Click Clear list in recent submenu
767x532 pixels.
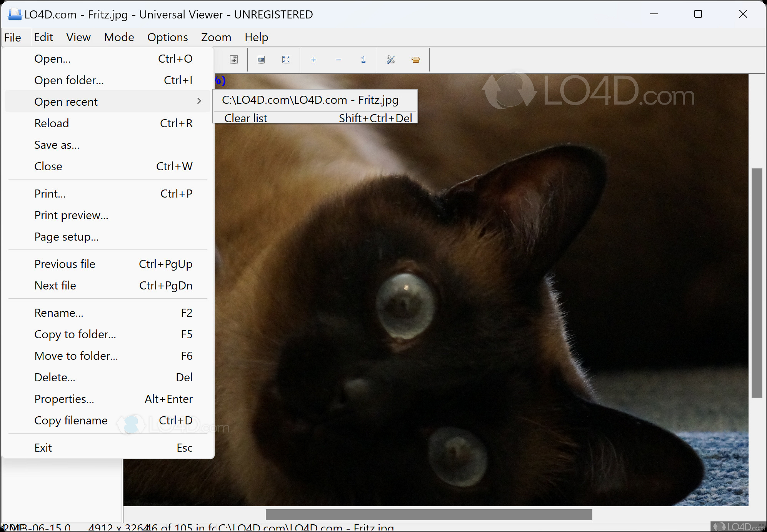tap(246, 118)
